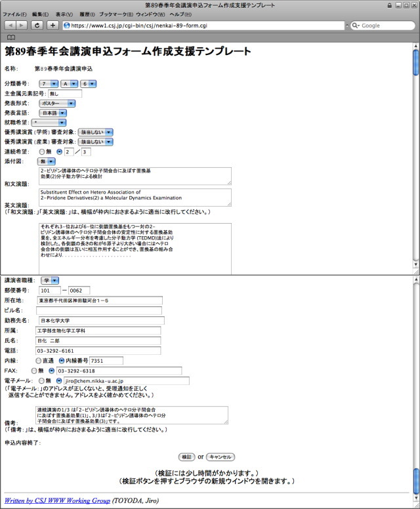Click the plus Add Bookmark button
Image resolution: width=420 pixels, height=509 pixels.
tap(52, 26)
